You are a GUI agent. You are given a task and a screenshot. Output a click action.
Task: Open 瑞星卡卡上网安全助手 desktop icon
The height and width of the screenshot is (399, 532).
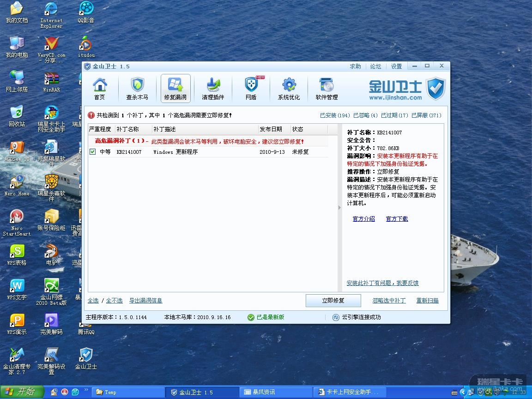[x=51, y=119]
